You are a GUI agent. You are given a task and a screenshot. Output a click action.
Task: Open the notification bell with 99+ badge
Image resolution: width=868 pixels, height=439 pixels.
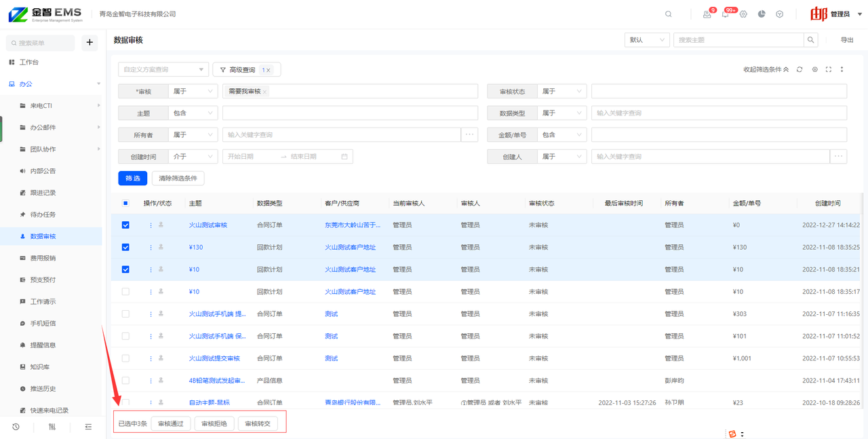point(726,14)
